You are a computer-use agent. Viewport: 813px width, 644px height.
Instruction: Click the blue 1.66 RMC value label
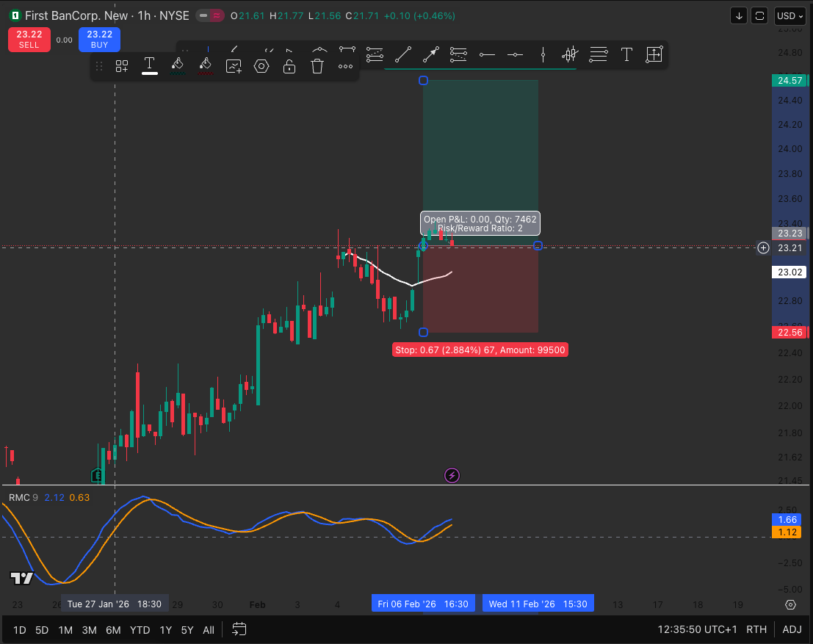click(x=787, y=520)
